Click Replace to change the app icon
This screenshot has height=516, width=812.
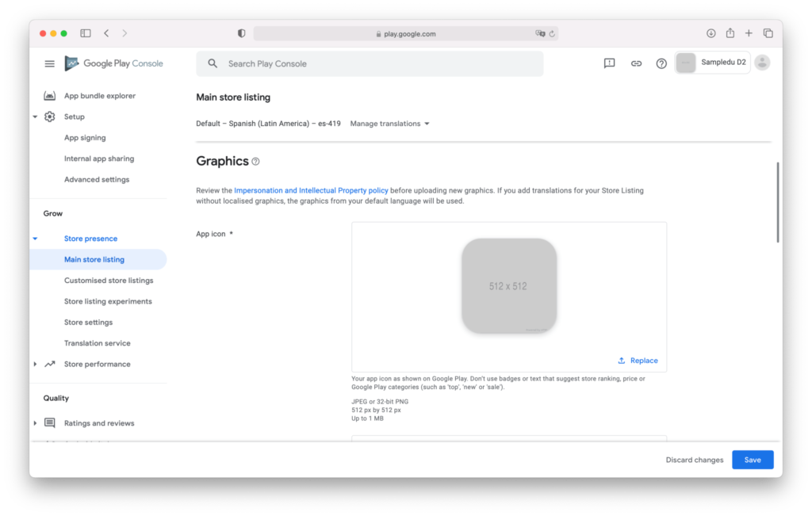(638, 360)
